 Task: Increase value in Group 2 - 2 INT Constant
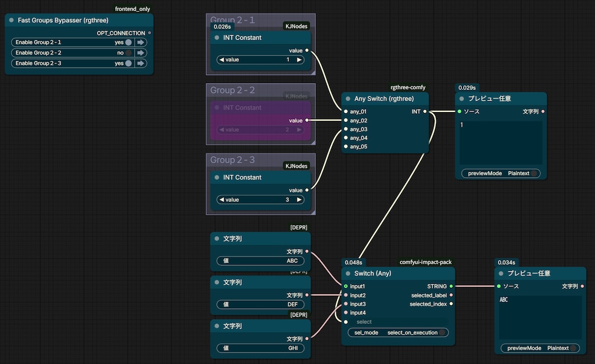coord(299,129)
